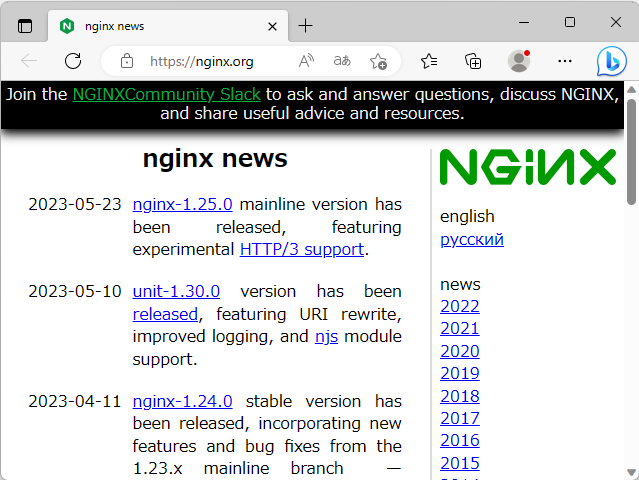639x480 pixels.
Task: Open the HTTP/3 support link
Action: tap(302, 249)
